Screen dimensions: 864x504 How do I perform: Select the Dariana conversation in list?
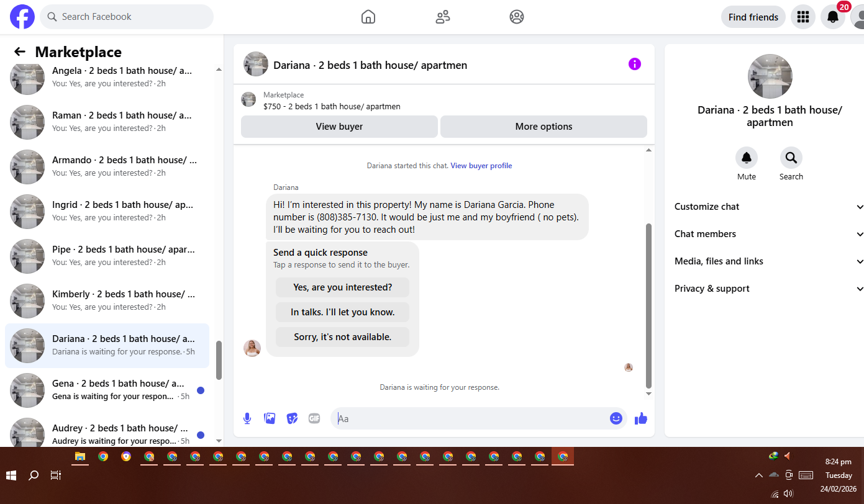107,346
